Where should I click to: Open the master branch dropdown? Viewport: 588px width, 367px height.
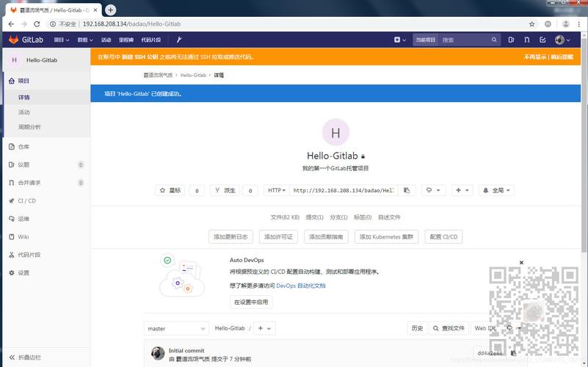[x=176, y=328]
